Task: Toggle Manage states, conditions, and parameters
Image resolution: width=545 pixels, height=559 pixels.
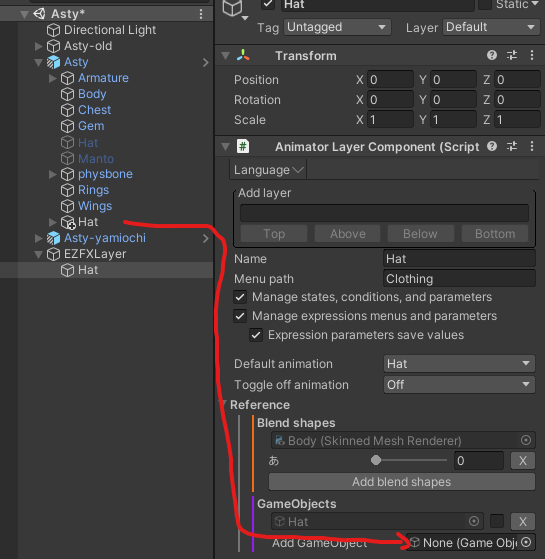Action: coord(240,297)
